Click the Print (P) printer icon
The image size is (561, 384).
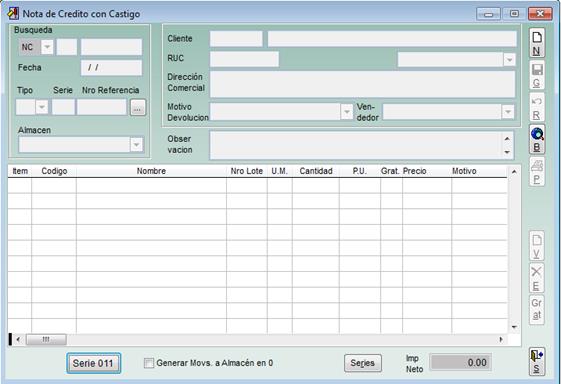(x=537, y=171)
